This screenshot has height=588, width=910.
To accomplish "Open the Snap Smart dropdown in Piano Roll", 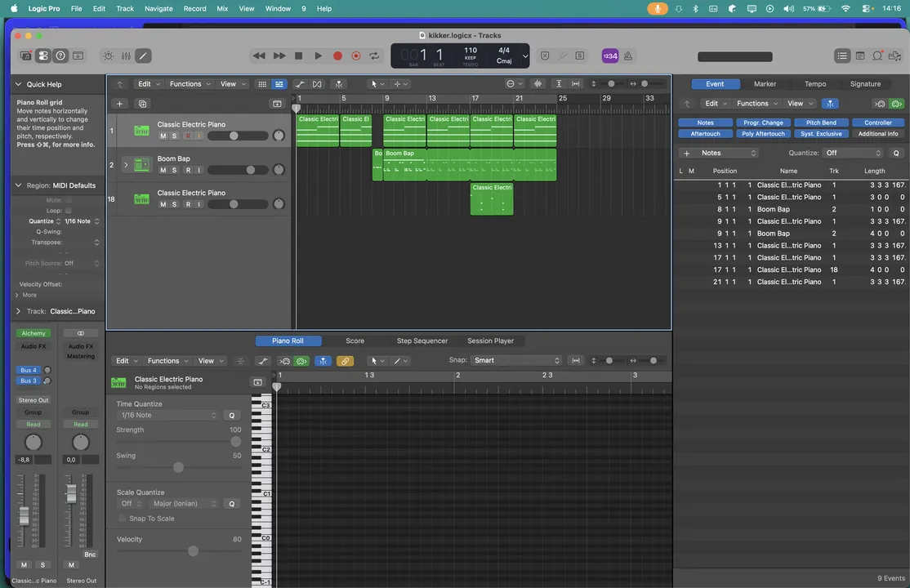I will pyautogui.click(x=516, y=360).
